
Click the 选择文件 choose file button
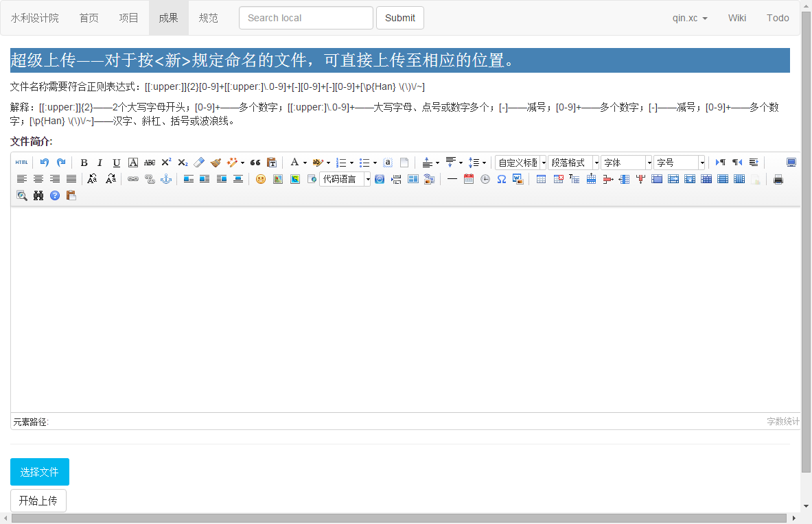(39, 472)
